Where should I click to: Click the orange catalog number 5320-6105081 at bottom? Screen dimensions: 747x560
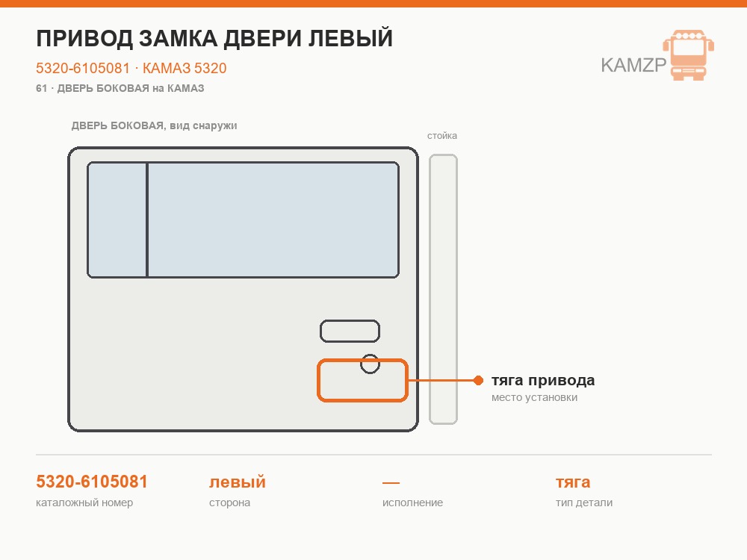pyautogui.click(x=92, y=482)
